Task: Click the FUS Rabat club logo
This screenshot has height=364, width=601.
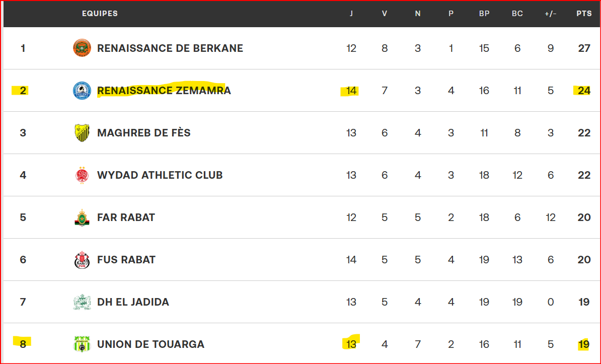Action: coord(82,260)
